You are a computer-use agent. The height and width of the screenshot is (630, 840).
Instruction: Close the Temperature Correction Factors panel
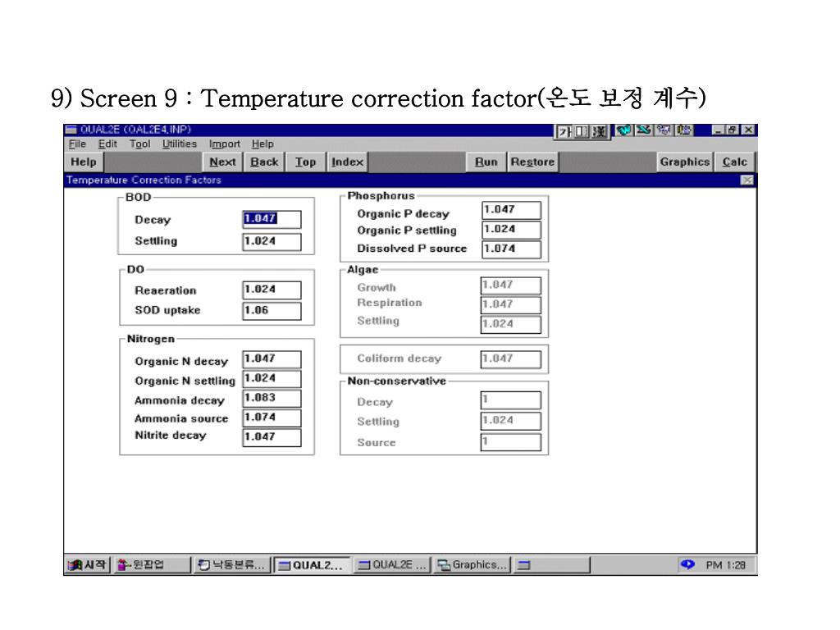747,180
